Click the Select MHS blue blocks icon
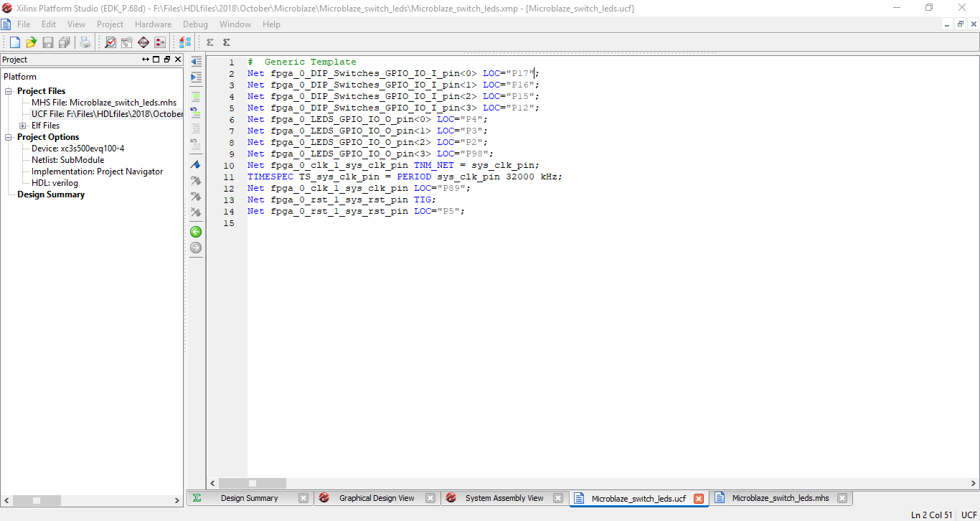 tap(185, 42)
